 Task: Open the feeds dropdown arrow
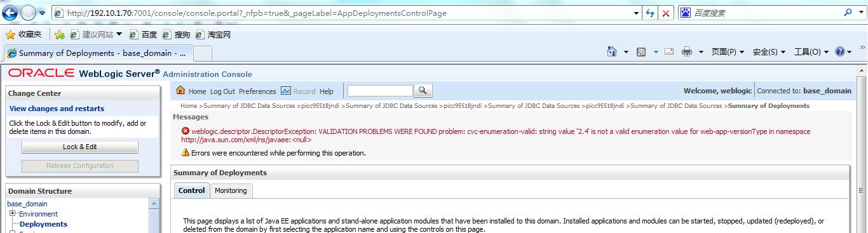[x=656, y=52]
